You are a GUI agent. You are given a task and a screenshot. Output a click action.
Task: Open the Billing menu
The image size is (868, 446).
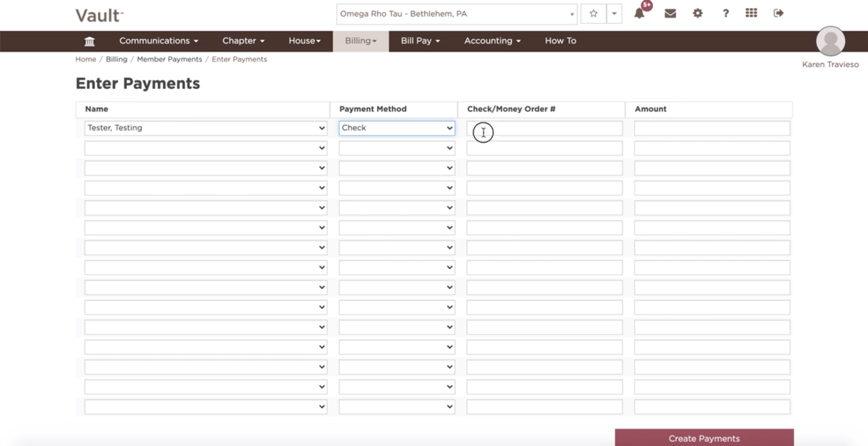[x=360, y=41]
